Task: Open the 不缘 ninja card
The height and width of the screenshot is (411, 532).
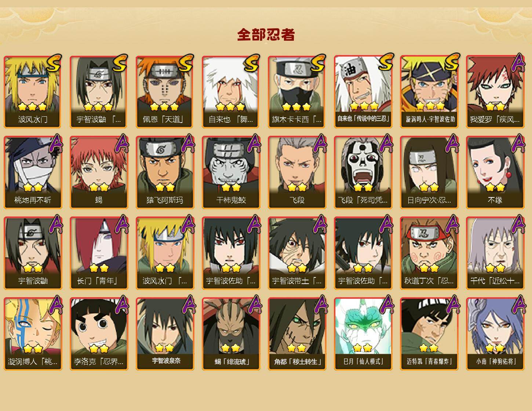Action: pyautogui.click(x=495, y=172)
